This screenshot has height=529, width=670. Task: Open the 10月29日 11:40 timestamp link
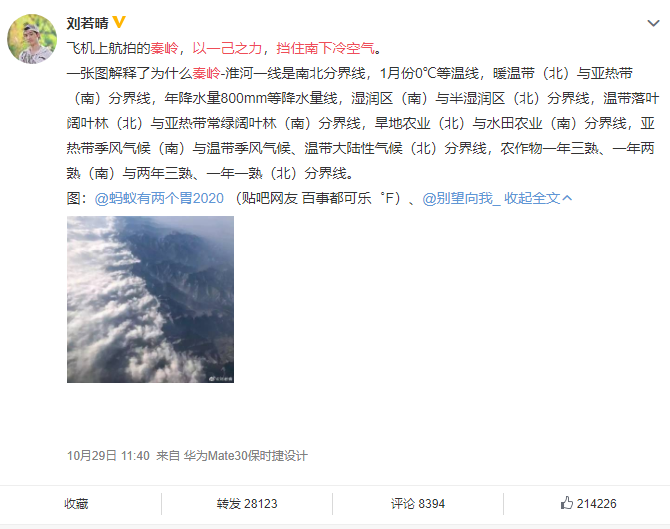[108, 456]
